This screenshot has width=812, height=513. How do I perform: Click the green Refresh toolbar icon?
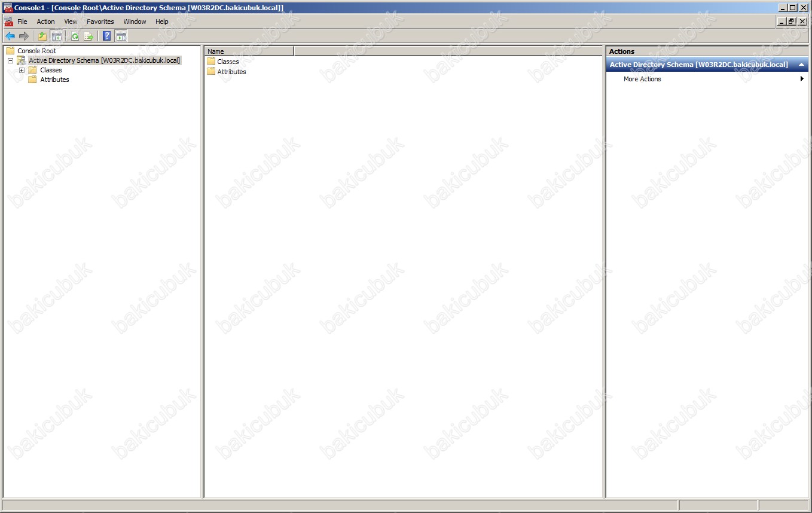click(75, 36)
